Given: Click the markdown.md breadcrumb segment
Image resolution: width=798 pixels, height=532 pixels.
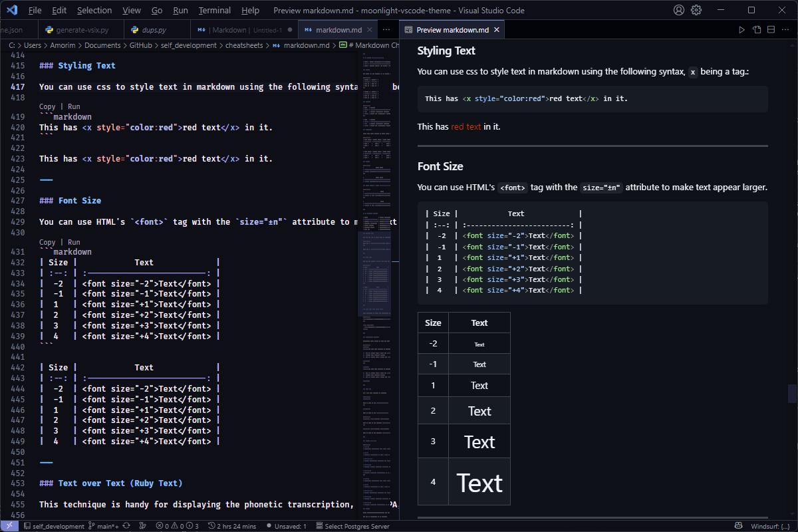Looking at the screenshot, I should coord(301,45).
